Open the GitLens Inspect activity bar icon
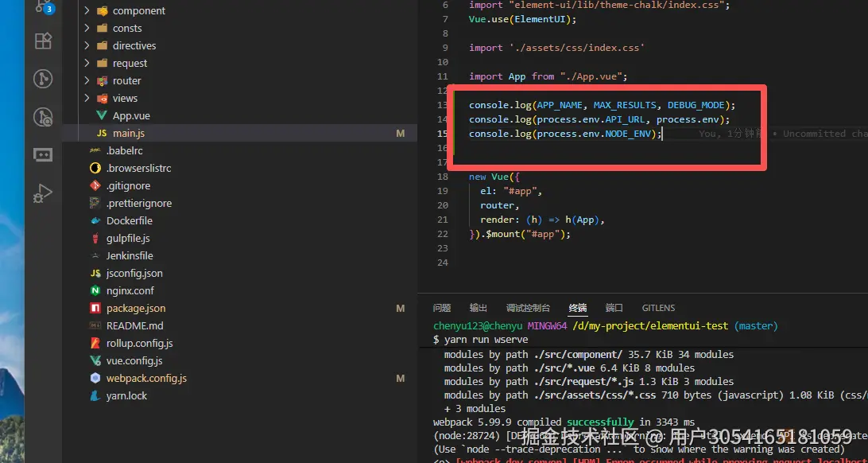The height and width of the screenshot is (463, 868). (43, 117)
